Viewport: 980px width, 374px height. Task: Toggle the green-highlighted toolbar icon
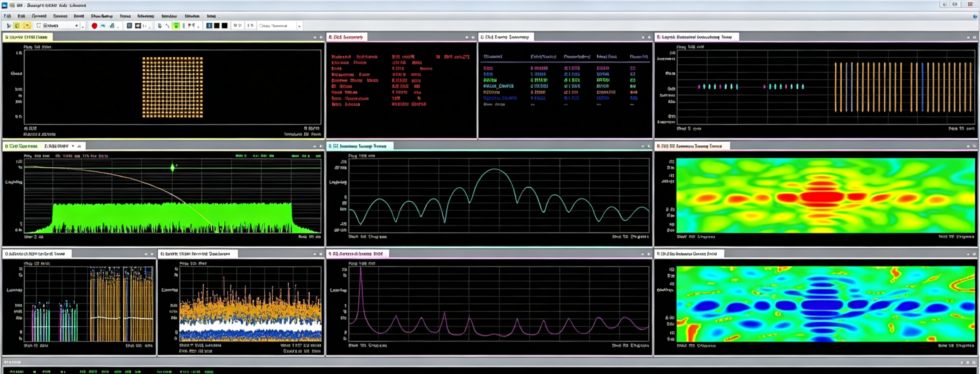pyautogui.click(x=176, y=26)
